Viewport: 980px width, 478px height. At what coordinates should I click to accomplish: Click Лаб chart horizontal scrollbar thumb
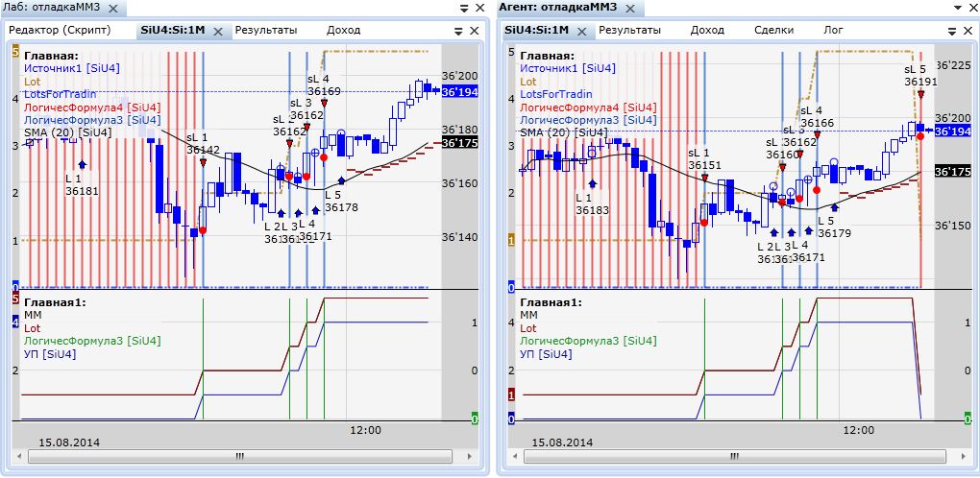tap(240, 456)
